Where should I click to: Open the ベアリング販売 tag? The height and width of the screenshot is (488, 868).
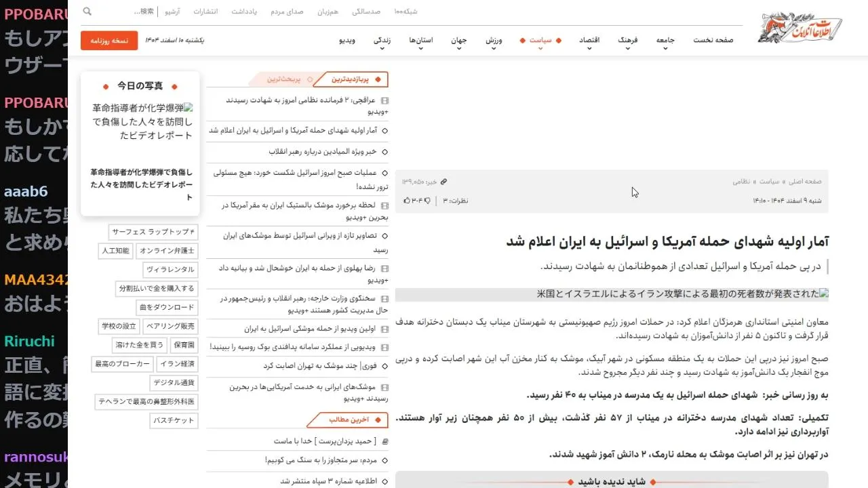point(171,326)
